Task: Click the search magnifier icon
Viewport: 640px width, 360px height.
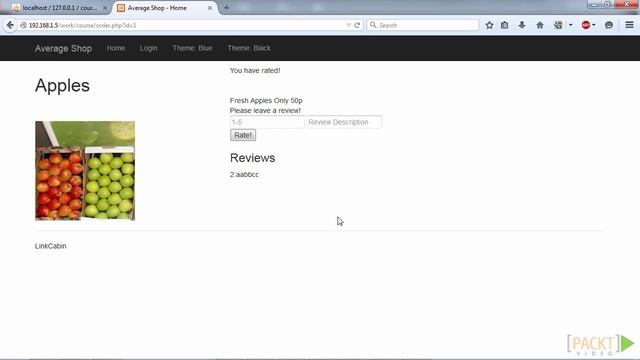Action: [373, 25]
